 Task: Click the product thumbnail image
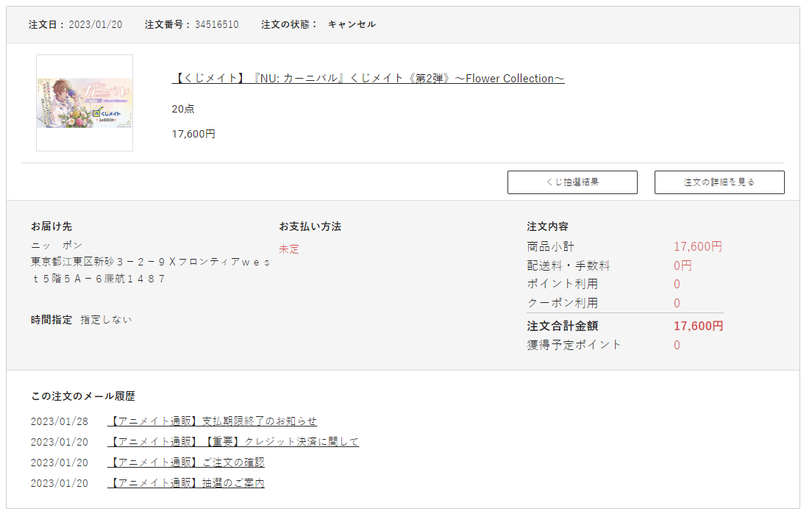[x=85, y=103]
